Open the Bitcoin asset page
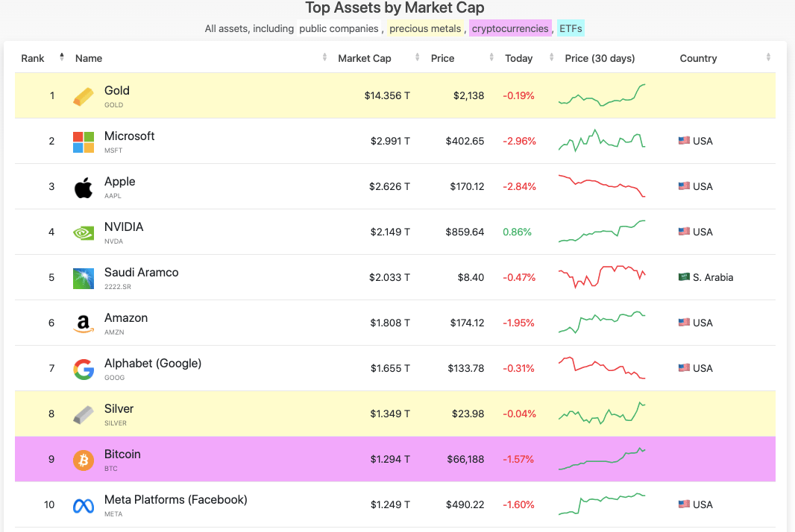 click(x=122, y=455)
